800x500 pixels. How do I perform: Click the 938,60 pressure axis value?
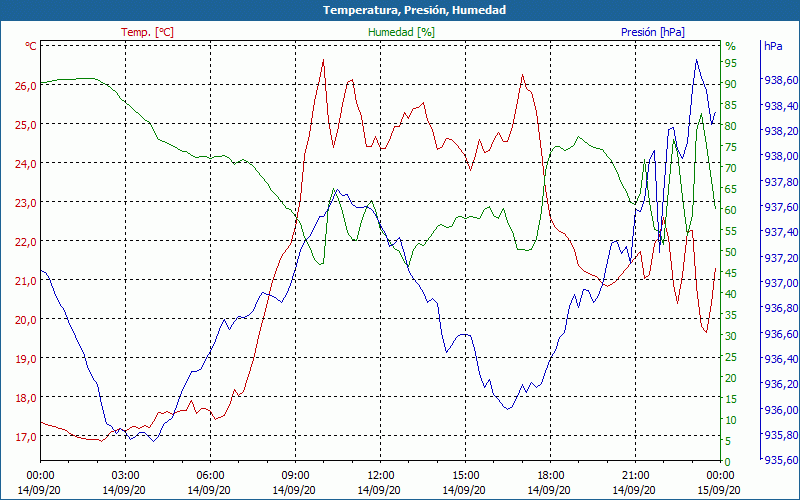tap(781, 80)
